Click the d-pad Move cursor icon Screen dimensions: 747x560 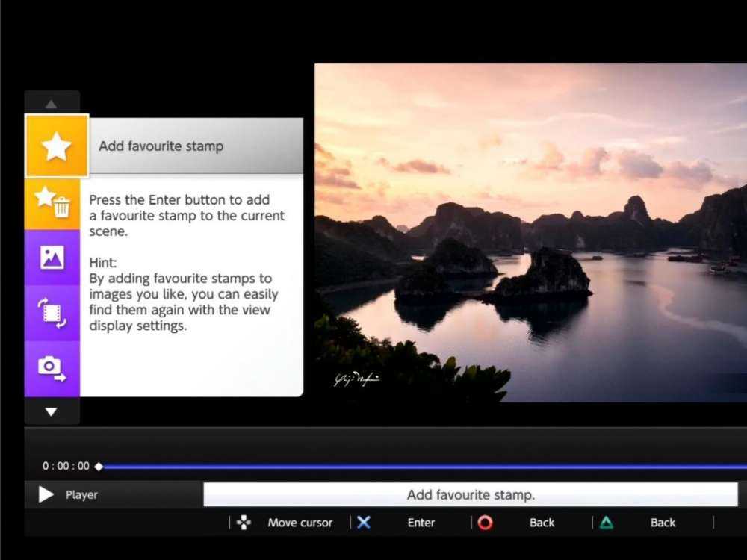click(244, 523)
